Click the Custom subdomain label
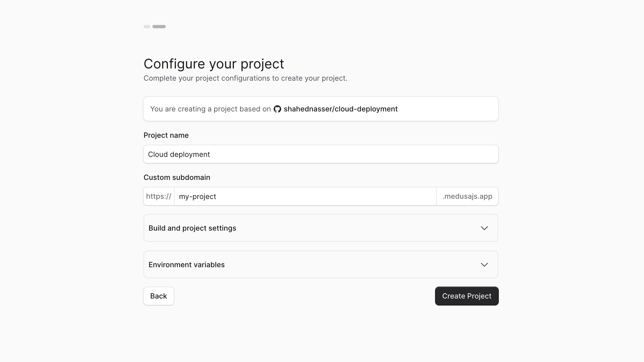Image resolution: width=644 pixels, height=362 pixels. click(177, 177)
